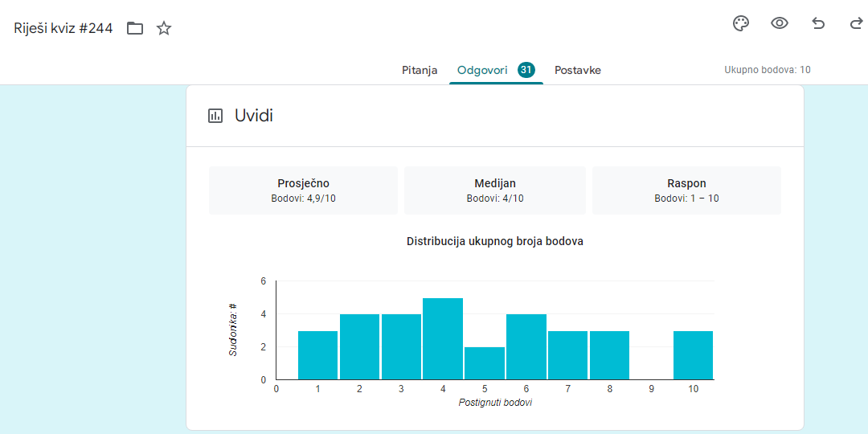Viewport: 868px width, 434px height.
Task: Select the Prosječno score card
Action: (x=303, y=190)
